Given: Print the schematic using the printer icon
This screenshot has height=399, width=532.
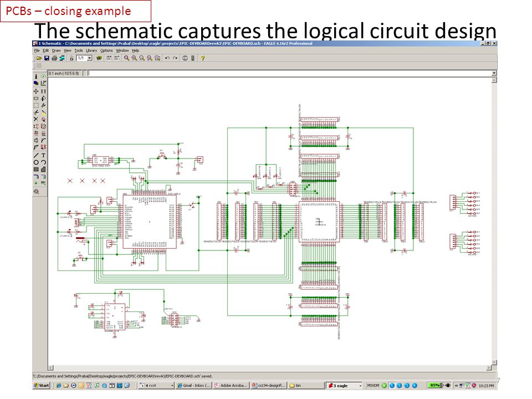Looking at the screenshot, I should tap(54, 58).
